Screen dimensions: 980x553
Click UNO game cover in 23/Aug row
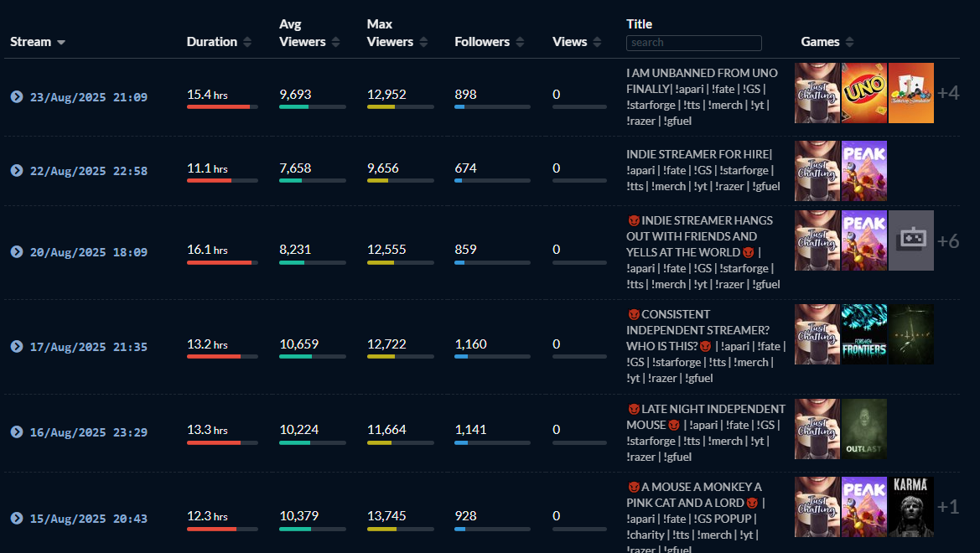pos(863,92)
